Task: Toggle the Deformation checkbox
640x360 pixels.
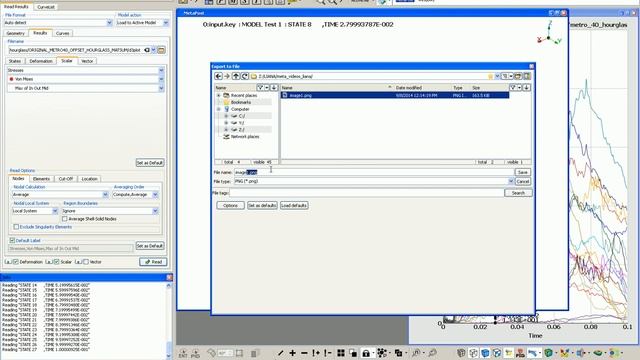Action: pyautogui.click(x=16, y=262)
